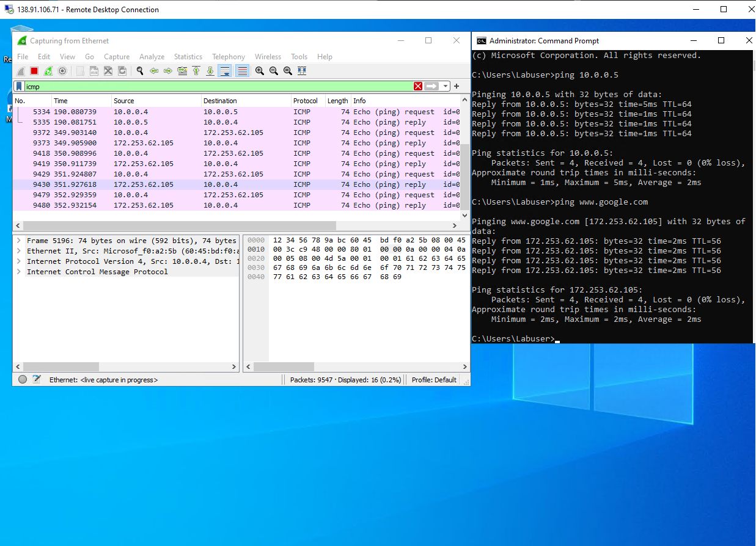
Task: Click the find packet magnifier icon
Action: (x=139, y=70)
